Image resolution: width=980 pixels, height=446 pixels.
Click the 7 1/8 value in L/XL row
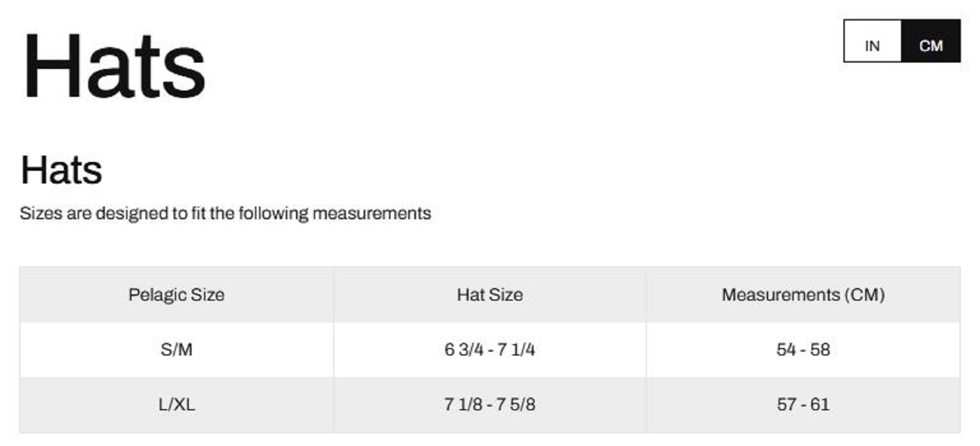click(x=463, y=404)
